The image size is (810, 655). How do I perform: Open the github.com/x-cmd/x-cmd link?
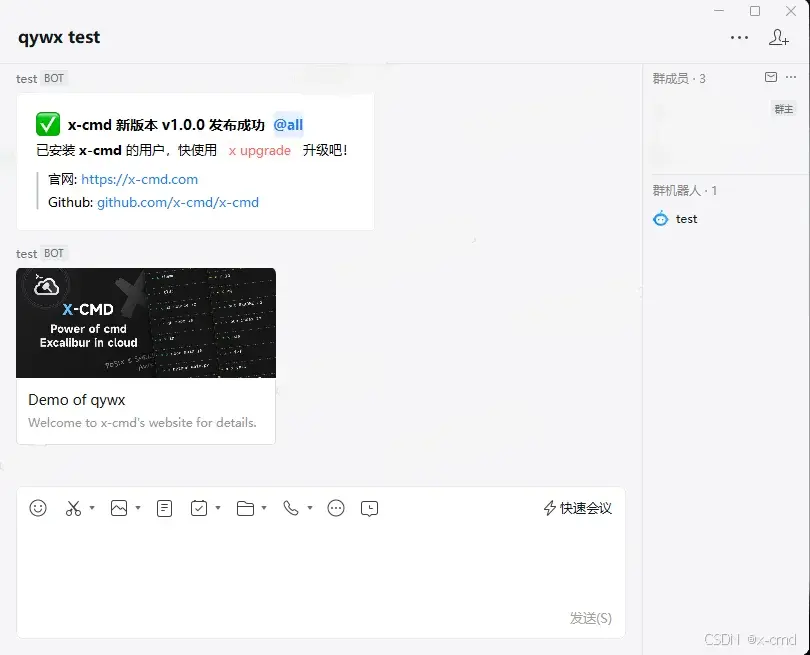click(x=178, y=202)
